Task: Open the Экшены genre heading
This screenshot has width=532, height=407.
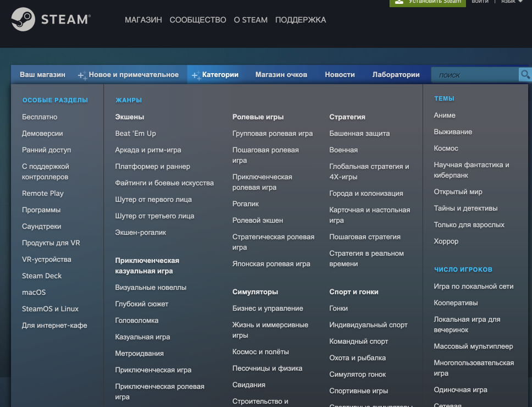Action: click(x=130, y=117)
